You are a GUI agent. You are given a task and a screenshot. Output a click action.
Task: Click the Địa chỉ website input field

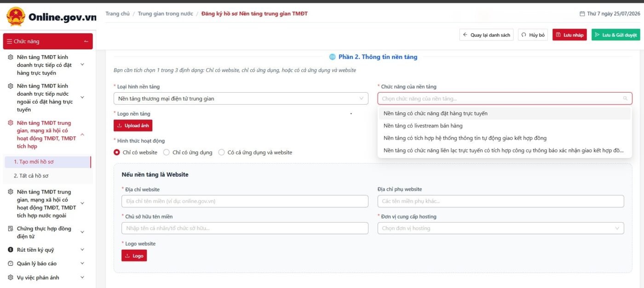point(245,201)
